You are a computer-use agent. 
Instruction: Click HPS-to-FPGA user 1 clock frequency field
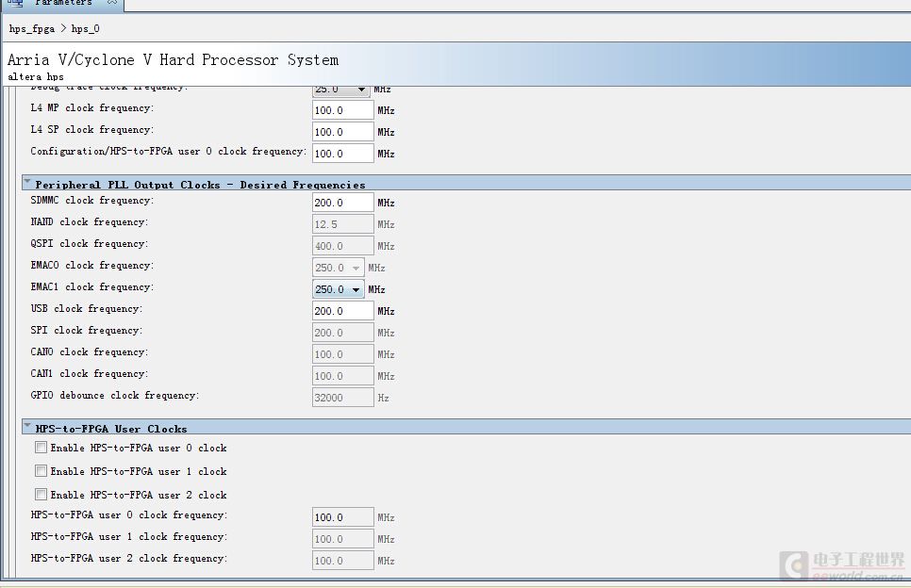coord(342,539)
